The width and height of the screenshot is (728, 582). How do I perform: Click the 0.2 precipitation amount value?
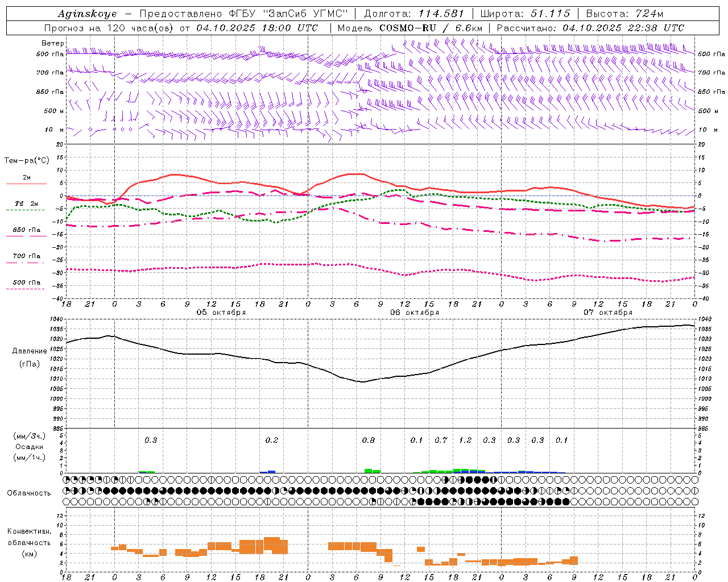tap(272, 440)
